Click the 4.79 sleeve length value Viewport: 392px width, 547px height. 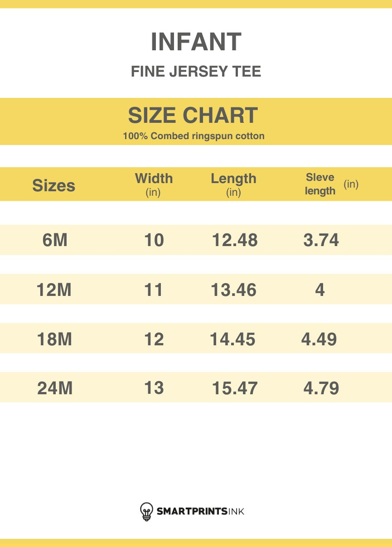coord(321,388)
